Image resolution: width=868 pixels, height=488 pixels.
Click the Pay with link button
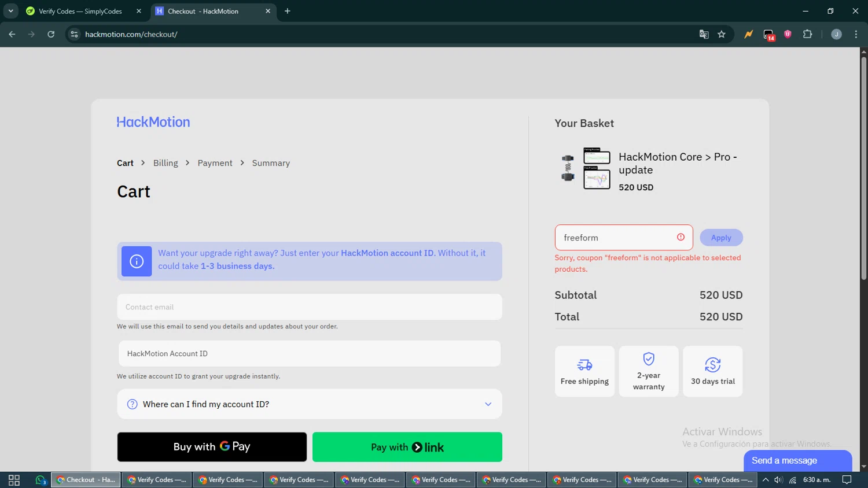[x=407, y=447]
